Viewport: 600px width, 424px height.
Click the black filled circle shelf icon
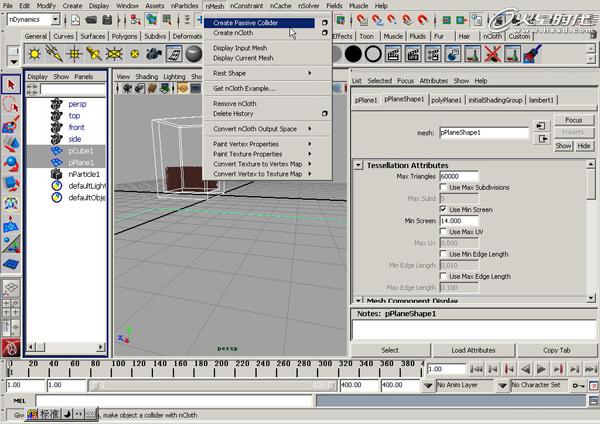(353, 54)
